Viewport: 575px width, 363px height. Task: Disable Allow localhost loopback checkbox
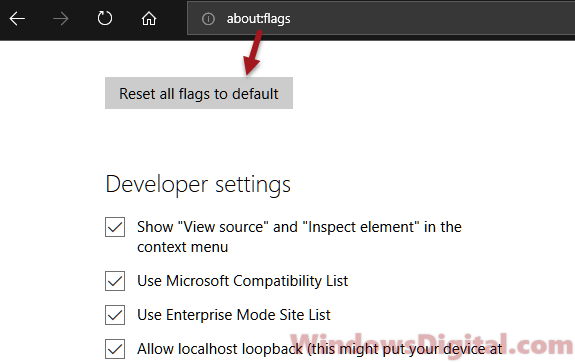click(115, 349)
